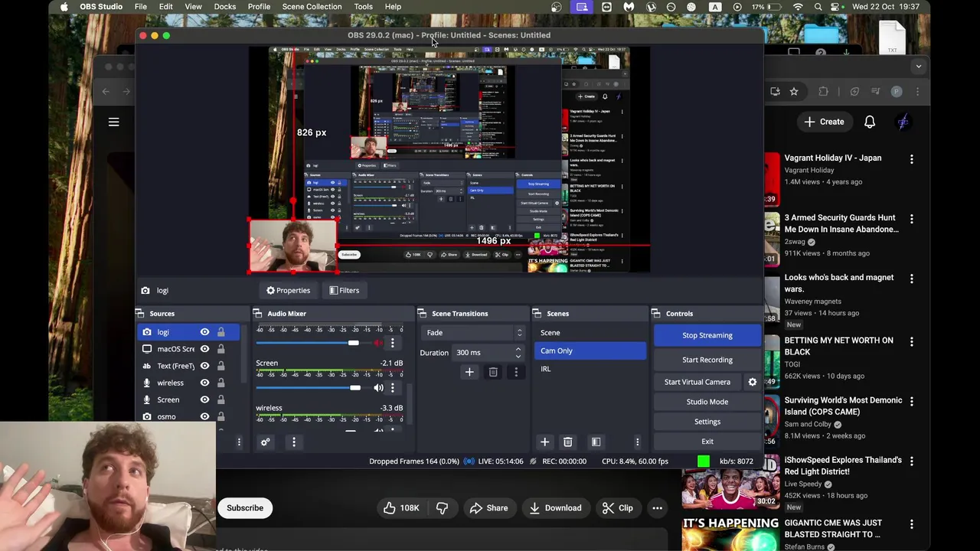The image size is (980, 551).
Task: Open the Sources panel more options dots
Action: (x=238, y=442)
